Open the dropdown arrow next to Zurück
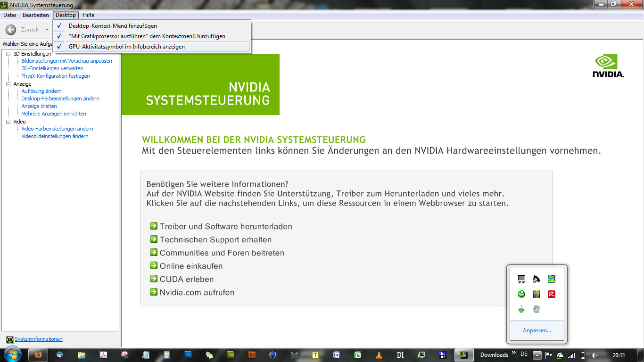644x362 pixels. coord(47,30)
